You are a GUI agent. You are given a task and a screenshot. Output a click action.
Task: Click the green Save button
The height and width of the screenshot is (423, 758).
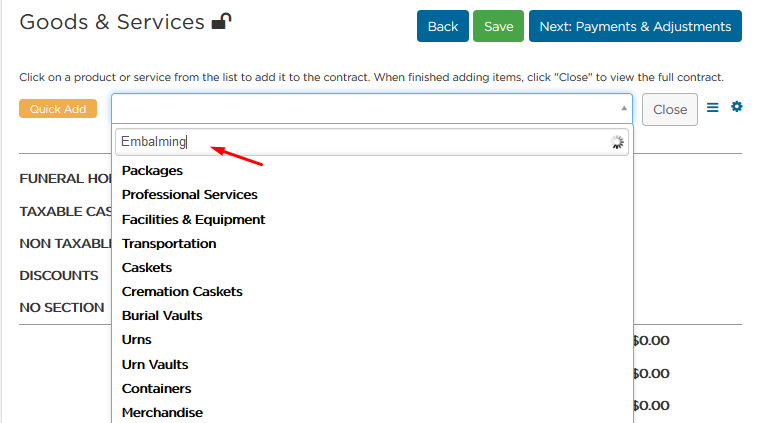498,26
